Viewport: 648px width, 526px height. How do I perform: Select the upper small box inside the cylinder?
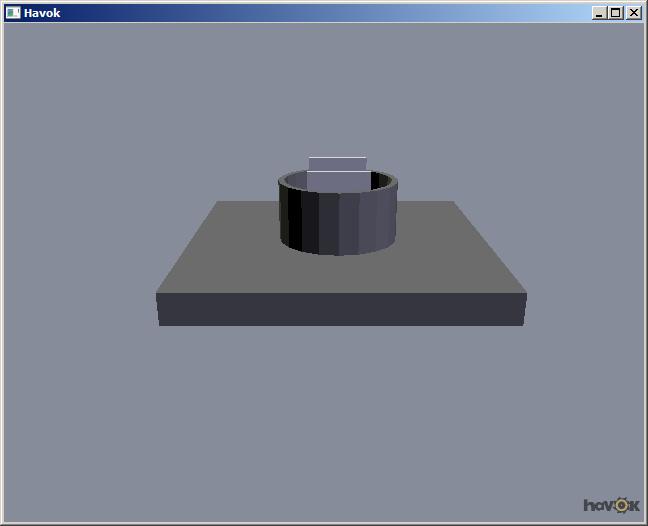(337, 162)
